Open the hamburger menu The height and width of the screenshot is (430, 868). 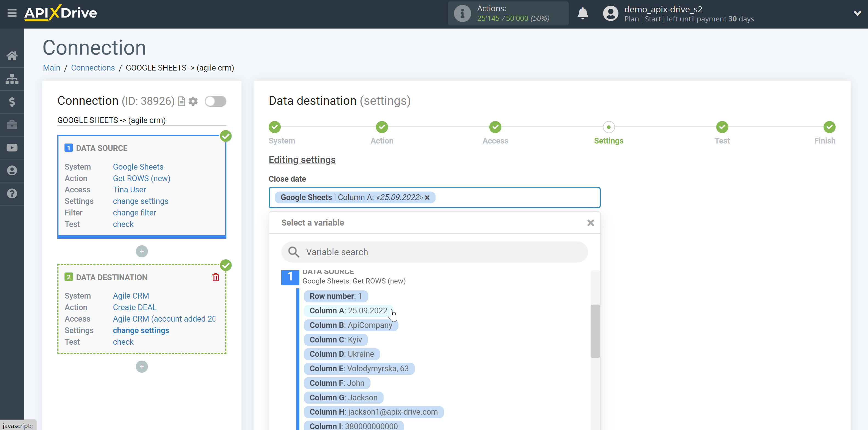(x=12, y=13)
